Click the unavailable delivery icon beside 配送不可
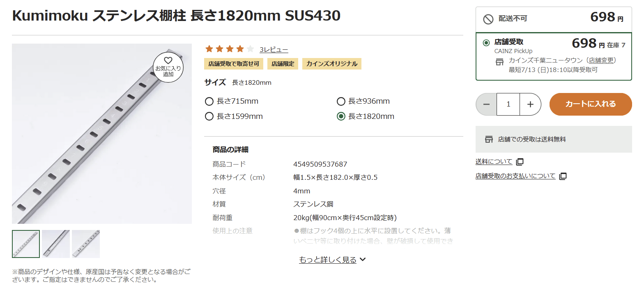644x288 pixels. tap(488, 19)
